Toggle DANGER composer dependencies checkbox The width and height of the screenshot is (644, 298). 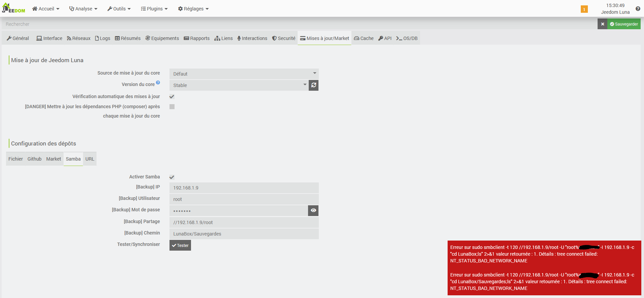tap(172, 107)
